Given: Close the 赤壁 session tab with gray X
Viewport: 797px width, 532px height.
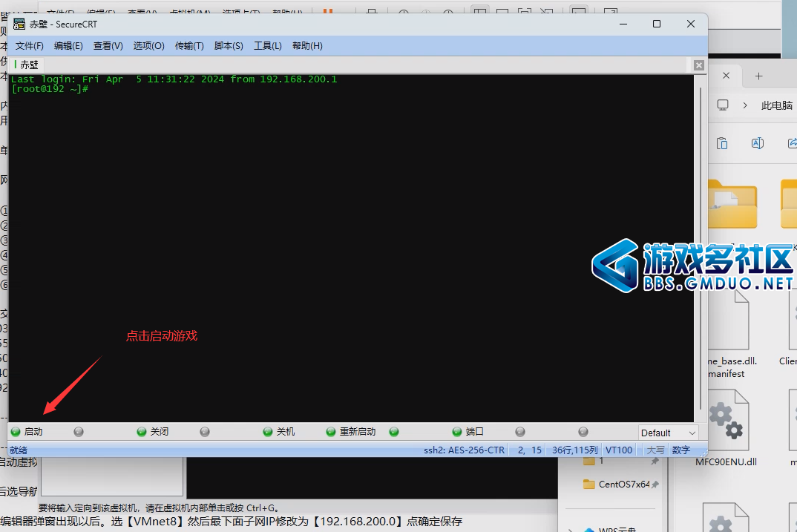Looking at the screenshot, I should click(x=699, y=65).
